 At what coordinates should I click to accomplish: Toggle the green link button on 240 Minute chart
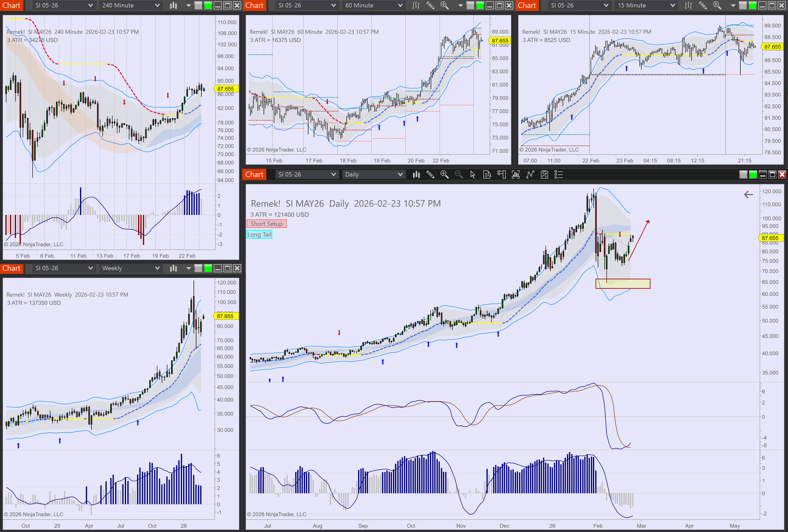click(x=208, y=5)
